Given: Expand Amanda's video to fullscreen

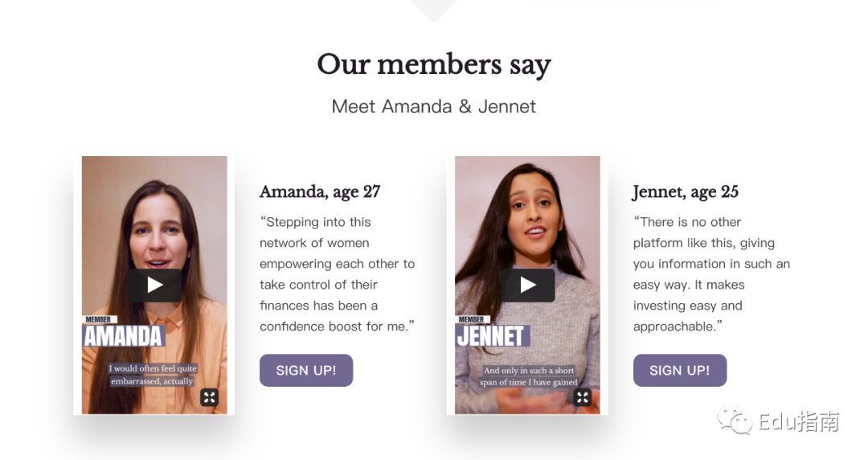Looking at the screenshot, I should pos(209,396).
